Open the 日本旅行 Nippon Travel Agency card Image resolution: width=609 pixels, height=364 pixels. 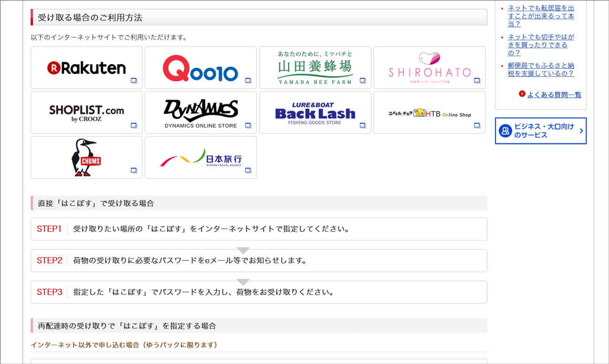click(x=201, y=157)
